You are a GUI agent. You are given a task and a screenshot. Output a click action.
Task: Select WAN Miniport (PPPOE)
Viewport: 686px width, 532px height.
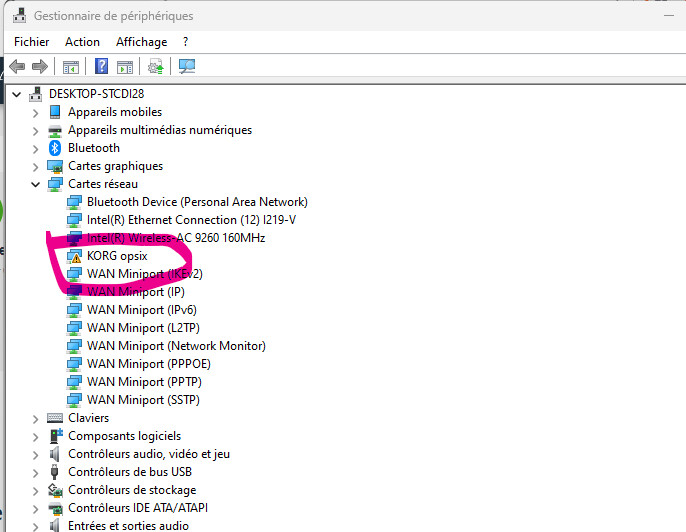(149, 364)
